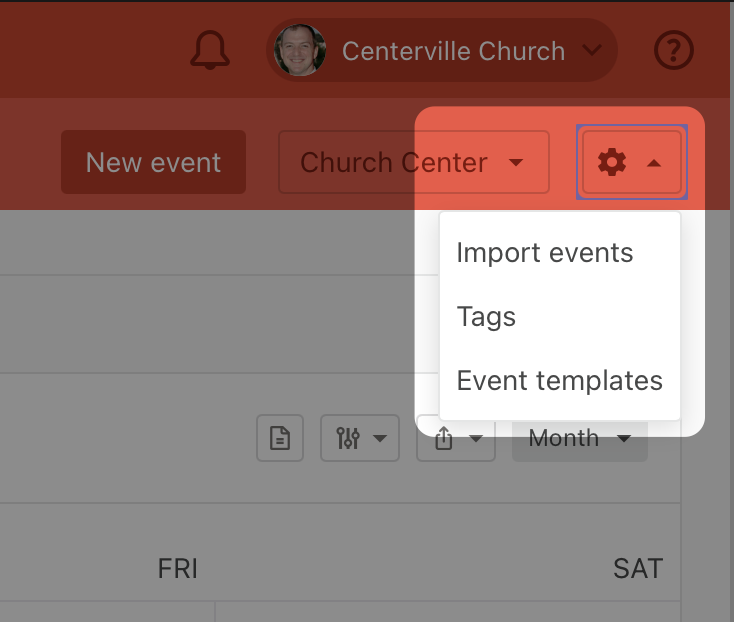
Task: Click the share export icon
Action: [444, 439]
